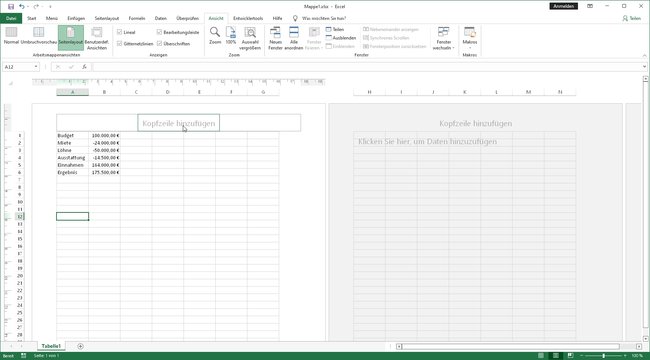The image size is (650, 360).
Task: Switch to page break preview in status bar
Action: coord(571,355)
